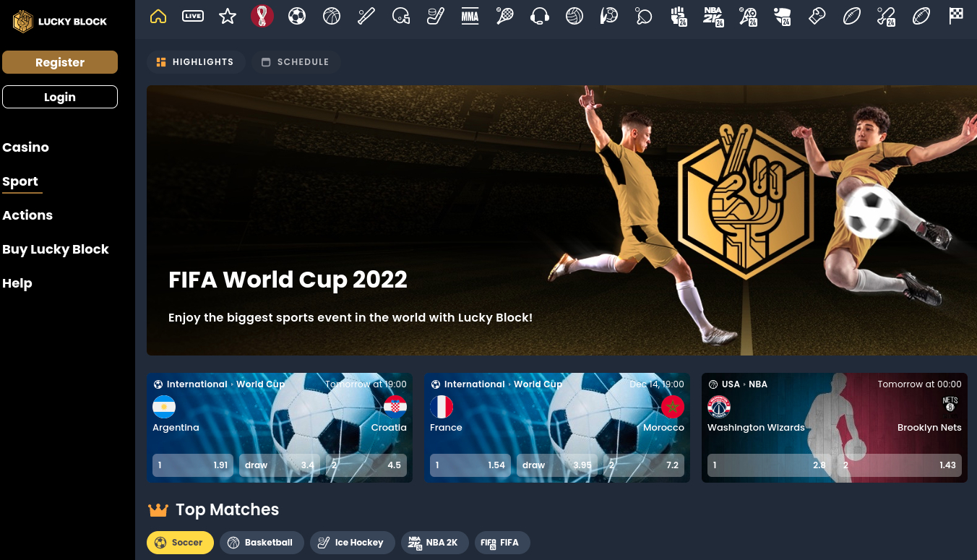
Task: Open the Help menu item
Action: point(17,283)
